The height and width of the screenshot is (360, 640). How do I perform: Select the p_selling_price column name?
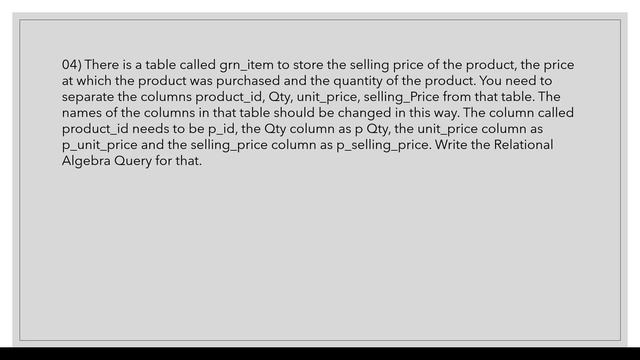(x=382, y=145)
